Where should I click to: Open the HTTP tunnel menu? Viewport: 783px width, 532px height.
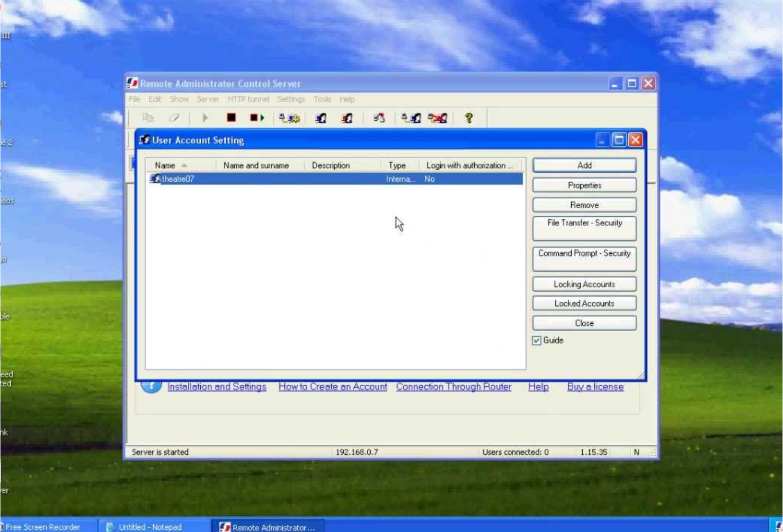tap(248, 99)
